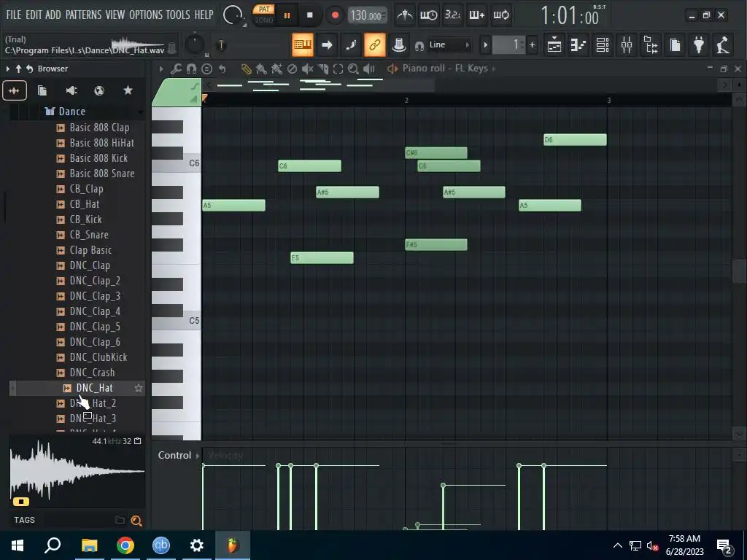The image size is (747, 560).
Task: Favorite DNC_Hat using its star
Action: click(139, 388)
